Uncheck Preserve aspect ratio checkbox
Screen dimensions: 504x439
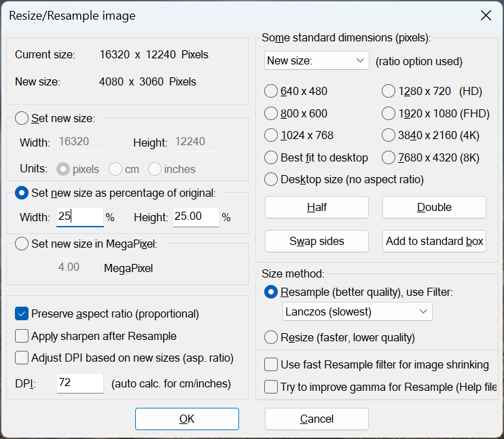pos(22,314)
